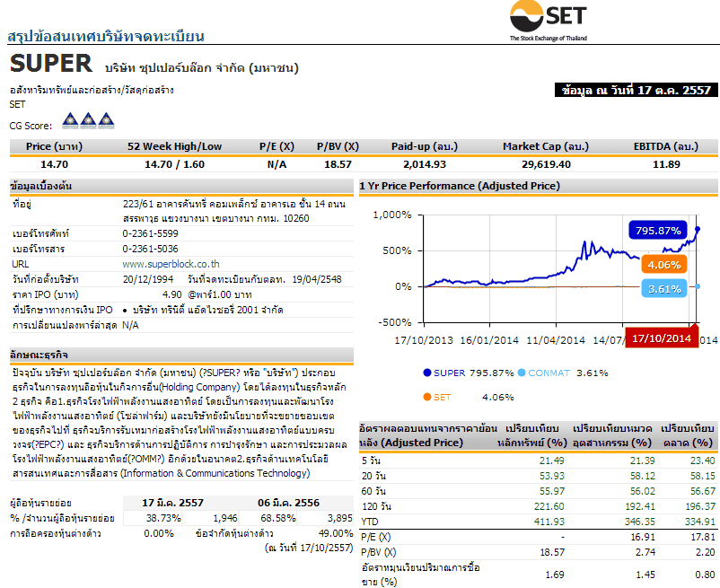Click the 795.87% chart tooltip

(x=658, y=231)
